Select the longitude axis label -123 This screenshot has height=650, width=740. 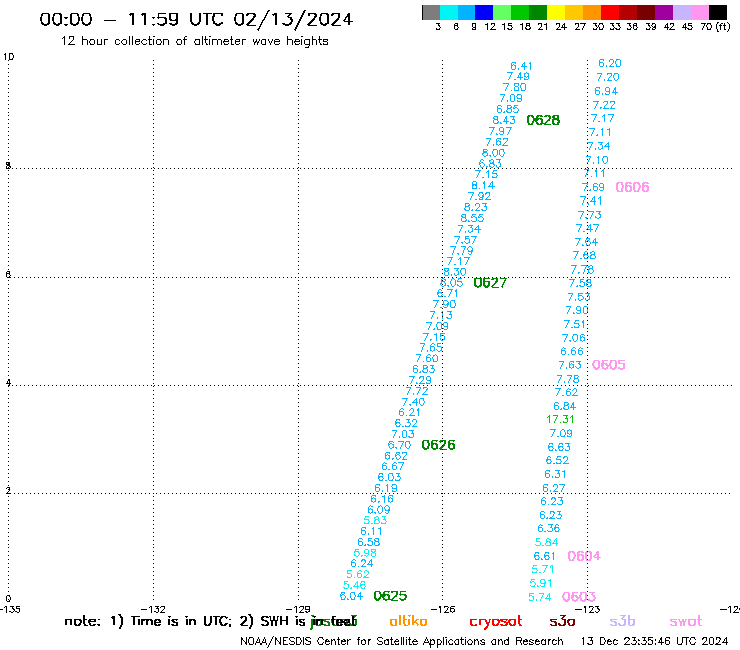point(588,609)
